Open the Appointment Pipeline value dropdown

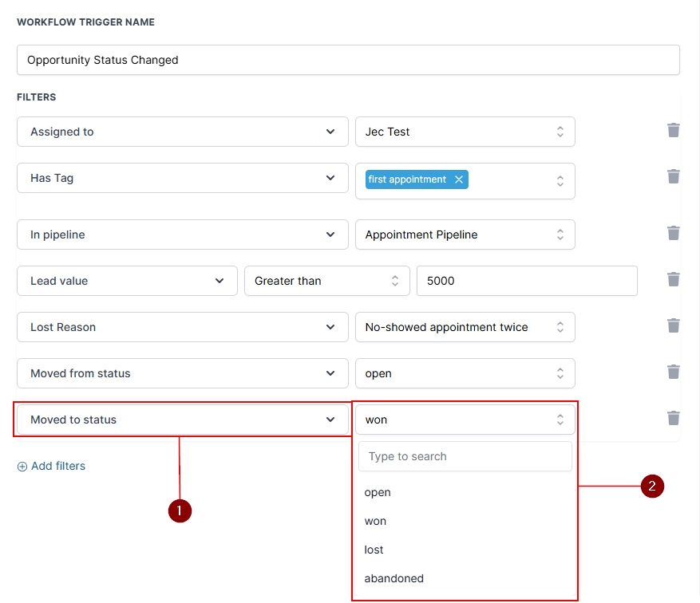465,235
